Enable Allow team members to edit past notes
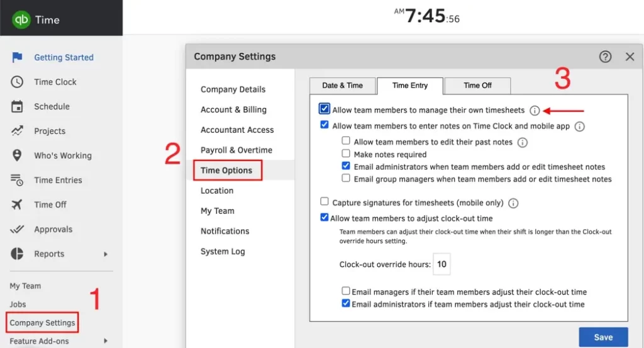 point(346,140)
